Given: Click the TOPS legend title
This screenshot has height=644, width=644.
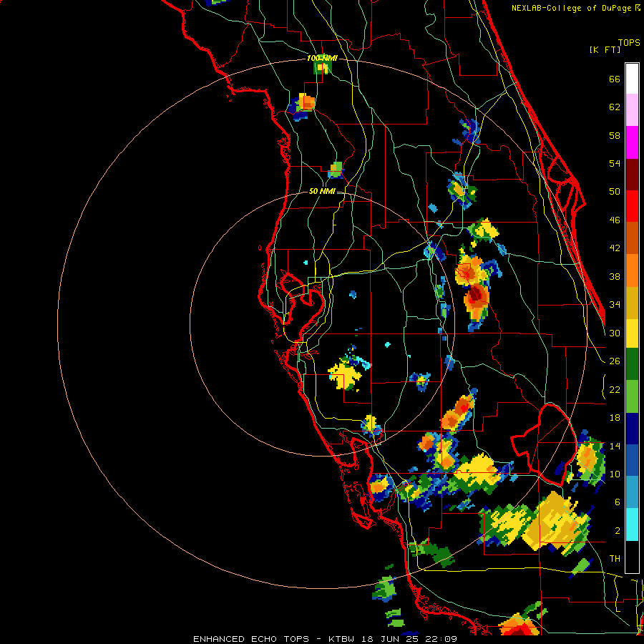Looking at the screenshot, I should coord(629,42).
